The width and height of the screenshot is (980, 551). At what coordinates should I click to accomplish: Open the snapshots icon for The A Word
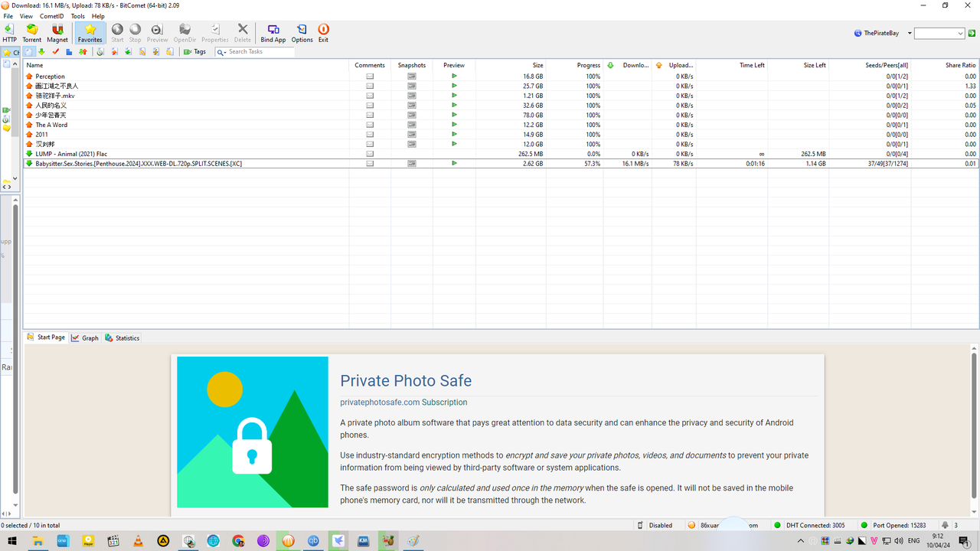click(412, 125)
